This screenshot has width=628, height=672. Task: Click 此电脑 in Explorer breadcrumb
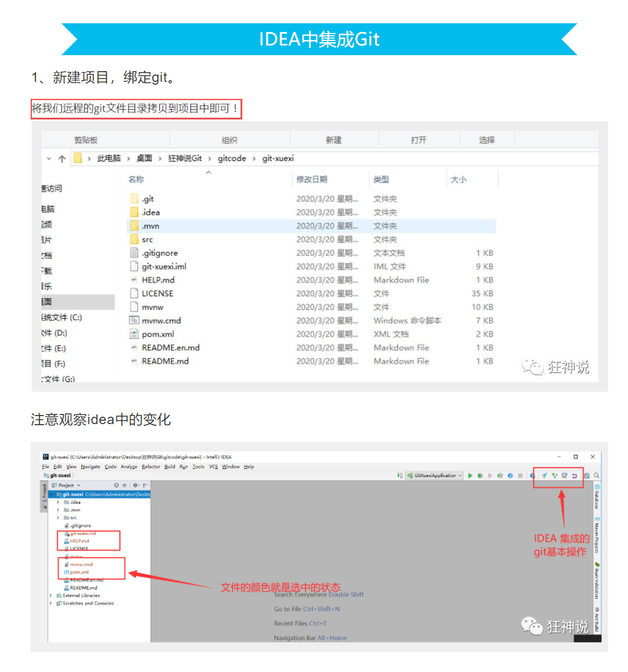[109, 159]
